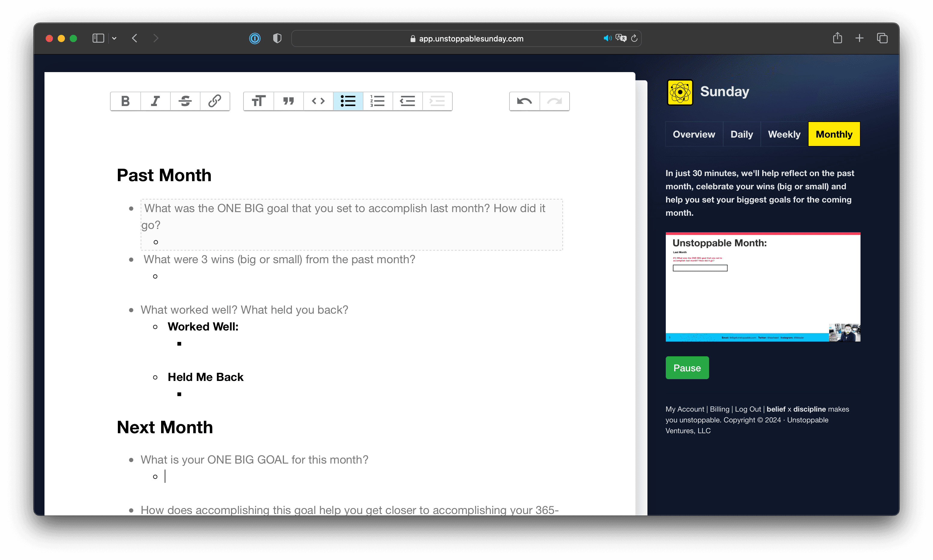Click the Sunday title text
933x560 pixels.
tap(724, 91)
